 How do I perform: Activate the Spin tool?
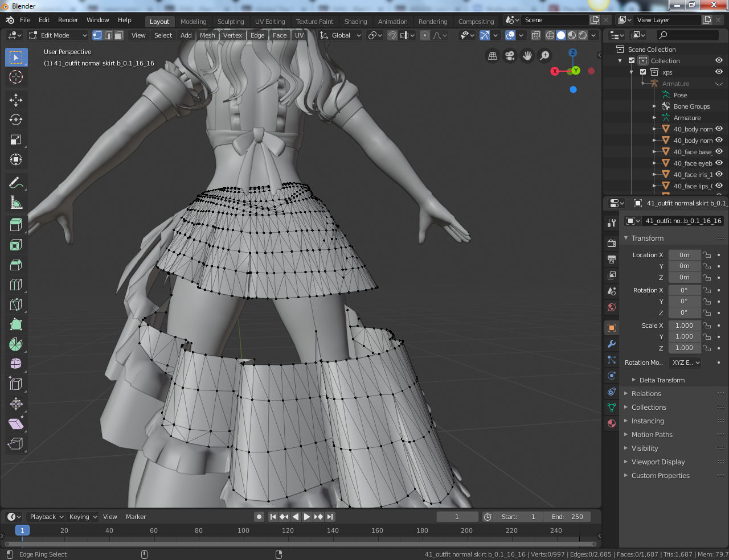coord(16,345)
